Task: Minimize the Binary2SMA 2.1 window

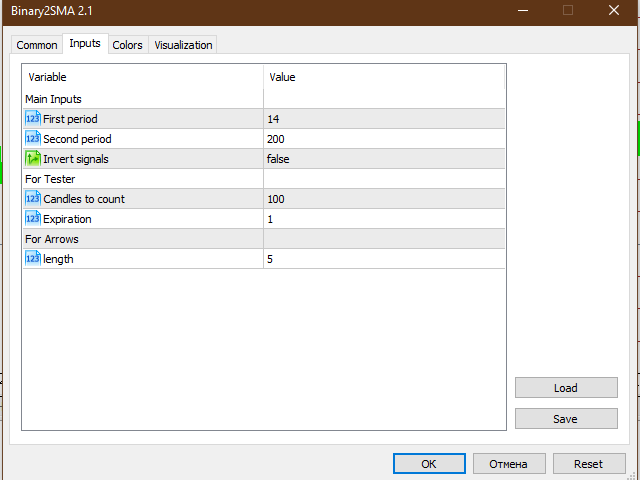Action: [x=523, y=10]
